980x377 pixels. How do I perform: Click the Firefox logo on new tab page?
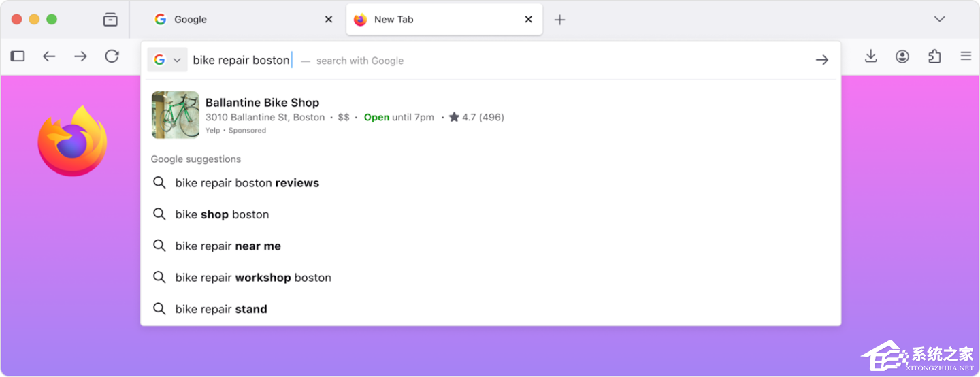pos(72,141)
